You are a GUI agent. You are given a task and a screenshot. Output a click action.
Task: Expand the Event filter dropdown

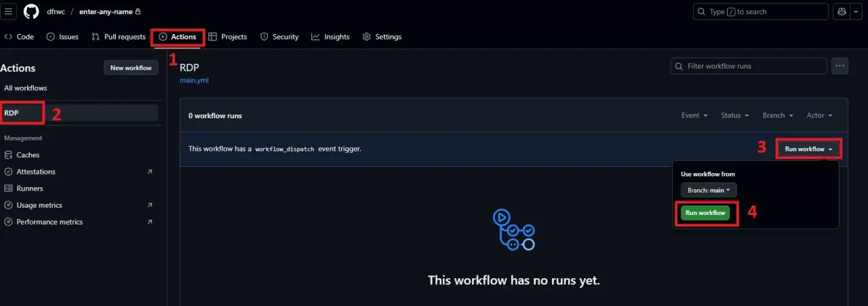[694, 115]
